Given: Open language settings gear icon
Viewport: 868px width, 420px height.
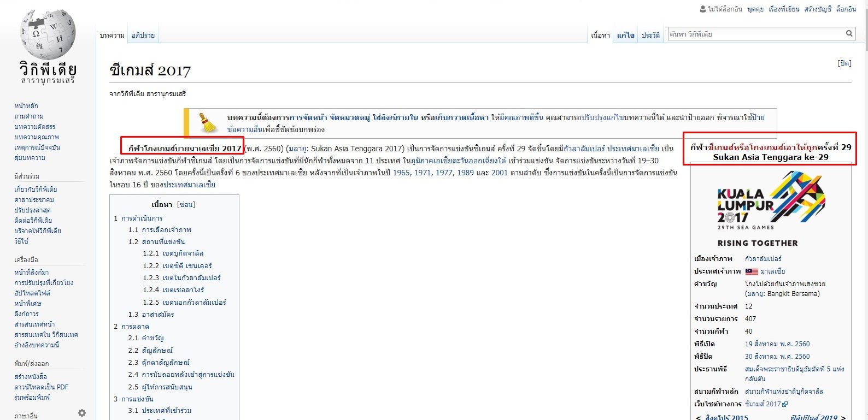Looking at the screenshot, I should point(82,413).
